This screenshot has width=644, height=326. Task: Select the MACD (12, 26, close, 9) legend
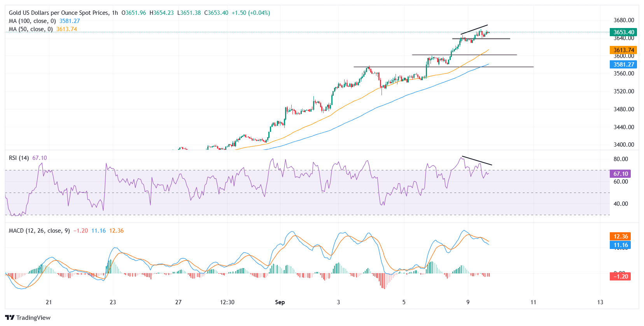click(39, 231)
